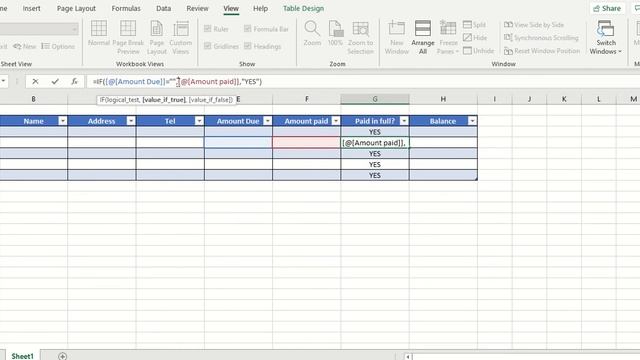Open Page Break Preview view
This screenshot has height=360, width=640.
[x=128, y=38]
